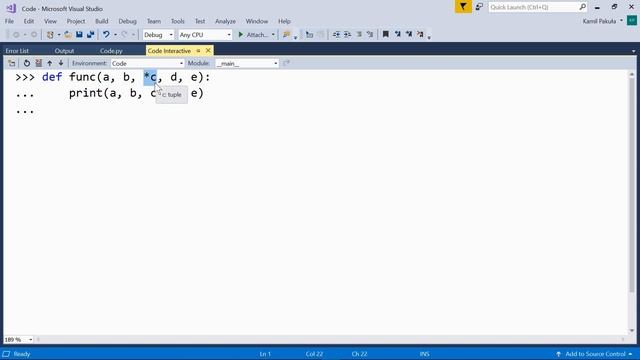Switch to the Error List tab

coord(17,51)
